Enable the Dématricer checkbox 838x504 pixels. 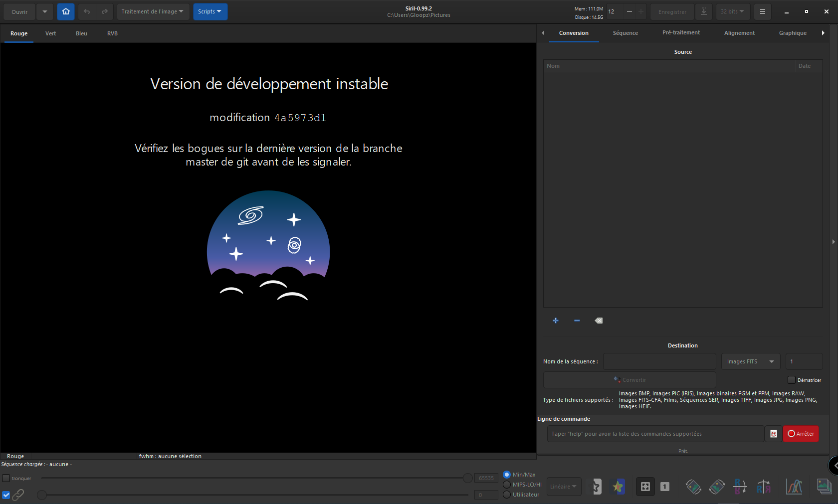coord(792,380)
